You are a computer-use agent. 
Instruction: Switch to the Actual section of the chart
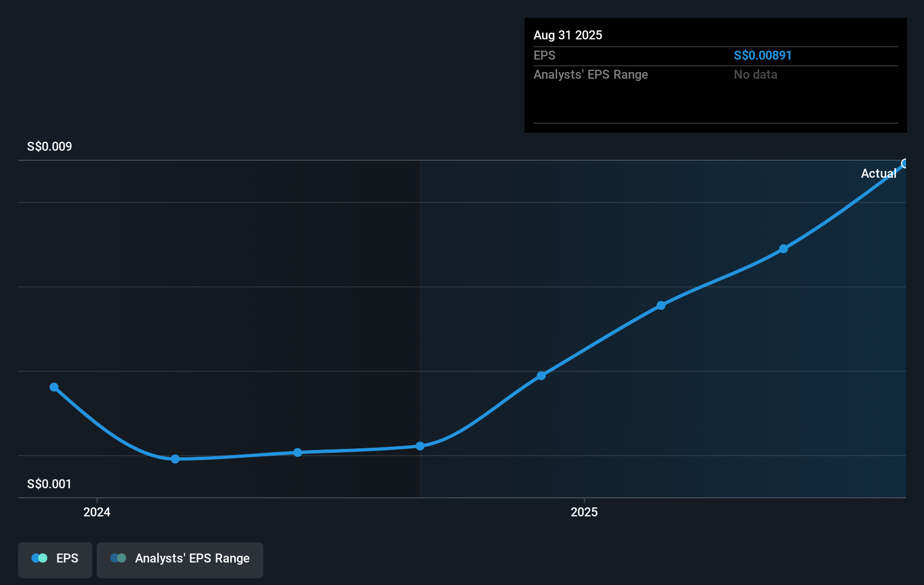(879, 173)
